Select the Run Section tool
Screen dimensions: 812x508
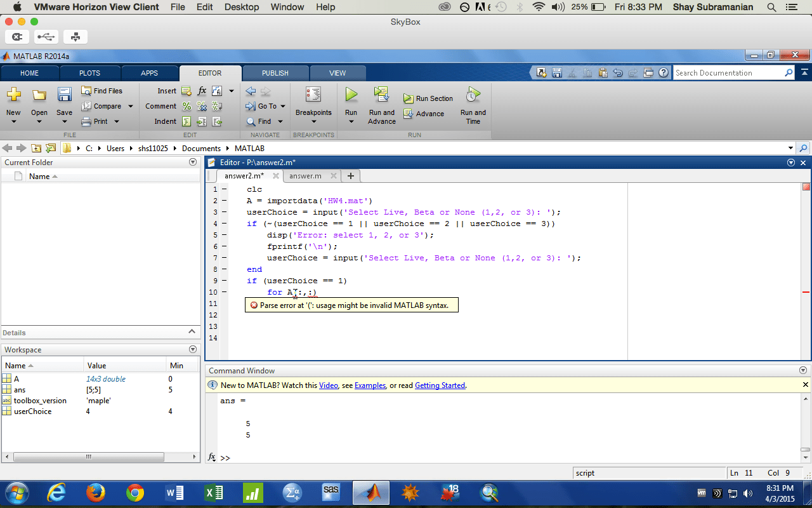click(x=428, y=98)
